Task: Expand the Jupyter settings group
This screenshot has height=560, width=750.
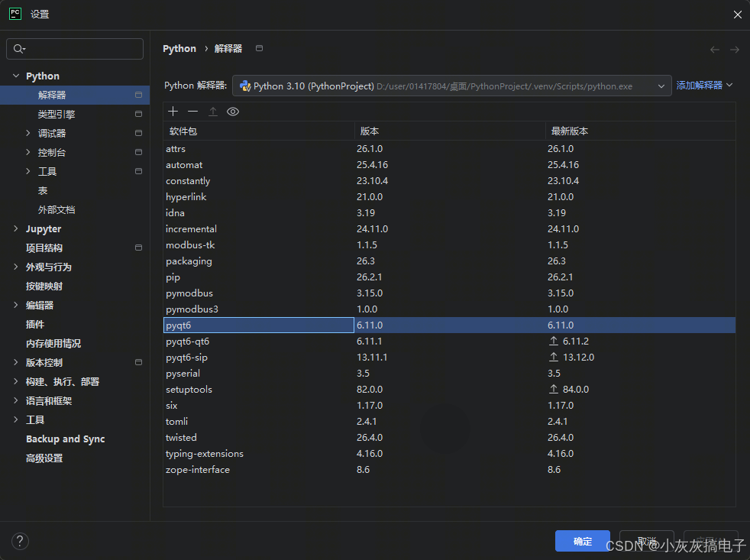Action: coord(16,228)
